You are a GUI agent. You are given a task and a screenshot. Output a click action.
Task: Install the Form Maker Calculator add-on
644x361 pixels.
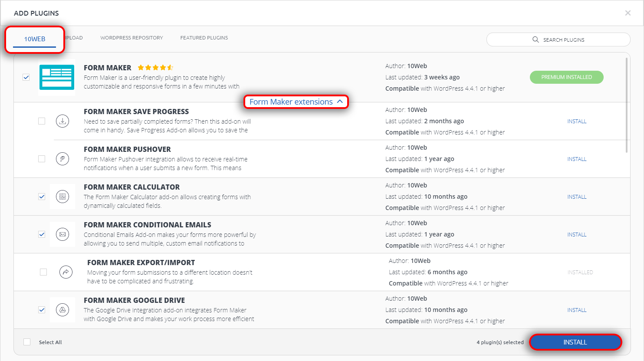pyautogui.click(x=577, y=197)
